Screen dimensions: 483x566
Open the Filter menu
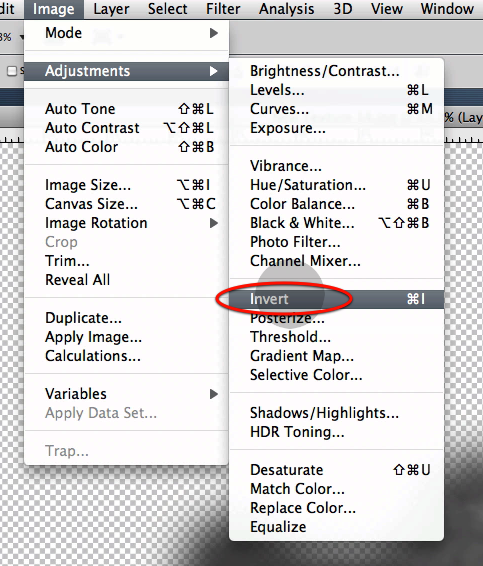click(223, 9)
